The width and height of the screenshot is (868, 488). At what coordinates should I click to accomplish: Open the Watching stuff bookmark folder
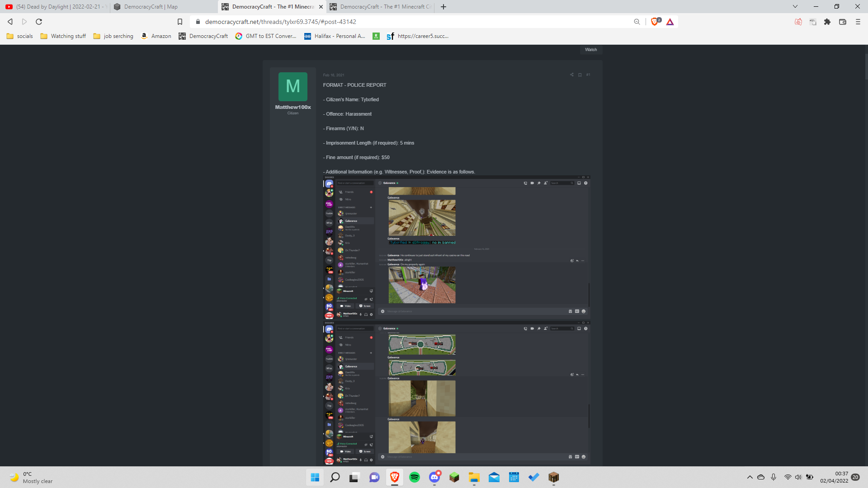tap(63, 36)
